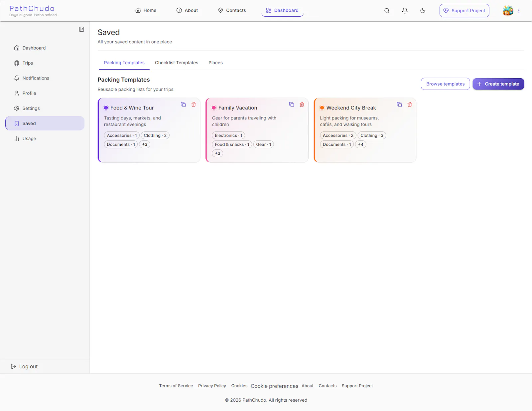Toggle dark mode moon icon
Screen dimensions: 532x411
click(x=423, y=11)
